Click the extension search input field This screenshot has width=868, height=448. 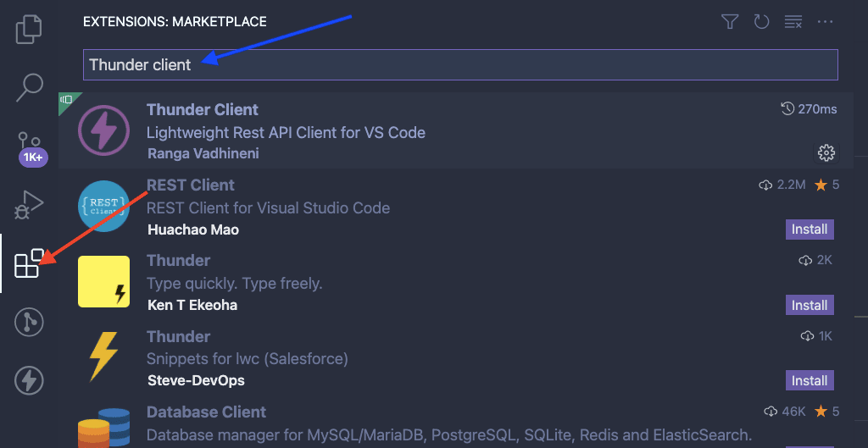460,64
